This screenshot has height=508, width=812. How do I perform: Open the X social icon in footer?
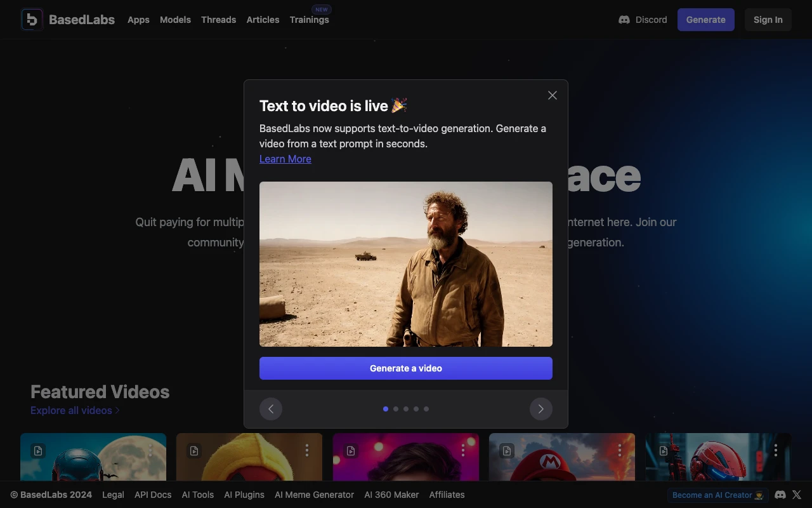pos(797,495)
